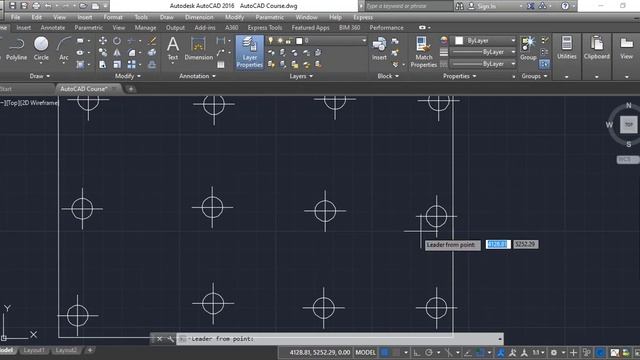Screen dimensions: 640x360
Task: Click the Table icon in Annotation panel
Action: click(221, 65)
